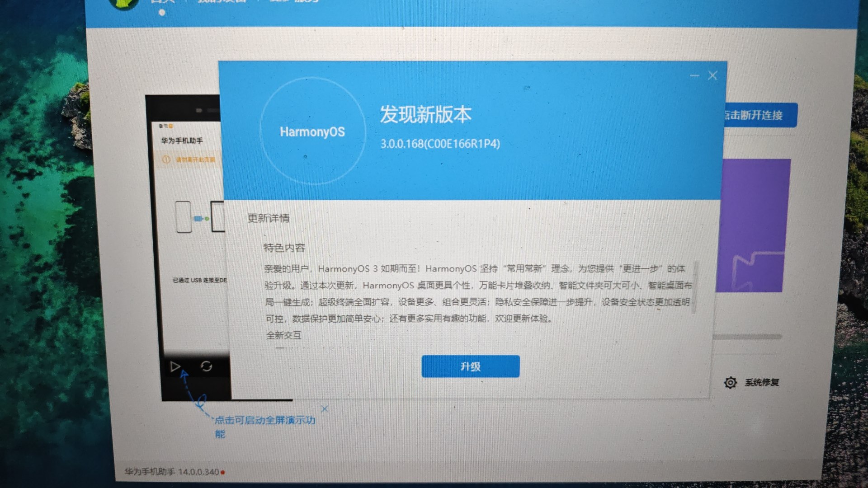Viewport: 868px width, 488px height.
Task: Click the update details vertical scrollbar
Action: point(695,286)
